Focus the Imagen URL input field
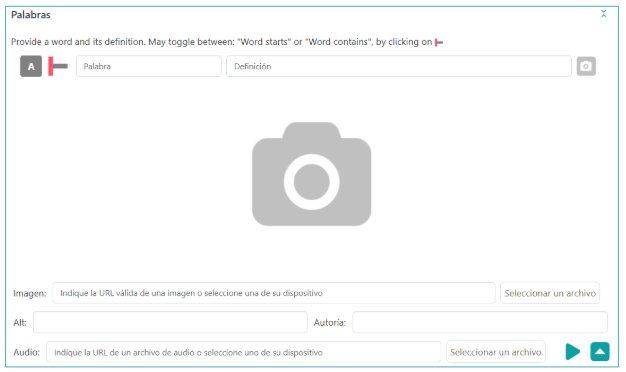The width and height of the screenshot is (626, 372). 274,293
